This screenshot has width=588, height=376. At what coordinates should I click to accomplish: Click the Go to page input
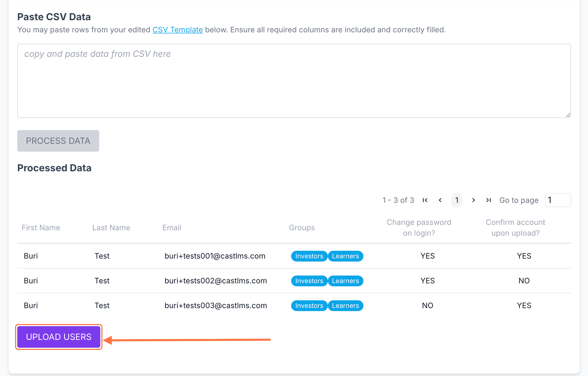tap(558, 200)
